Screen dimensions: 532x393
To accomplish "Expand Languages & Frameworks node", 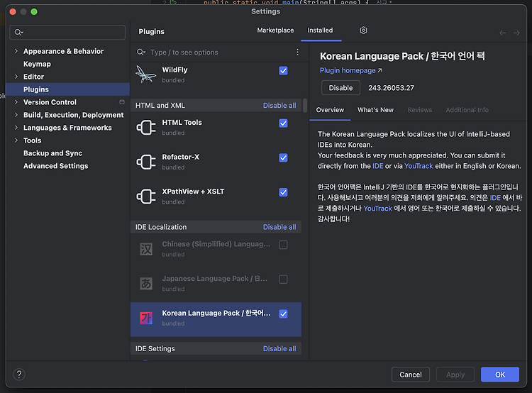I will 16,127.
